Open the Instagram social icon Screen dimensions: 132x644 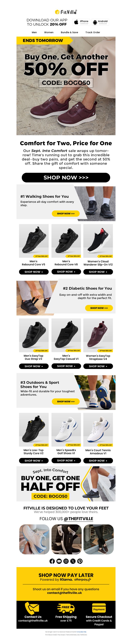tap(66, 561)
